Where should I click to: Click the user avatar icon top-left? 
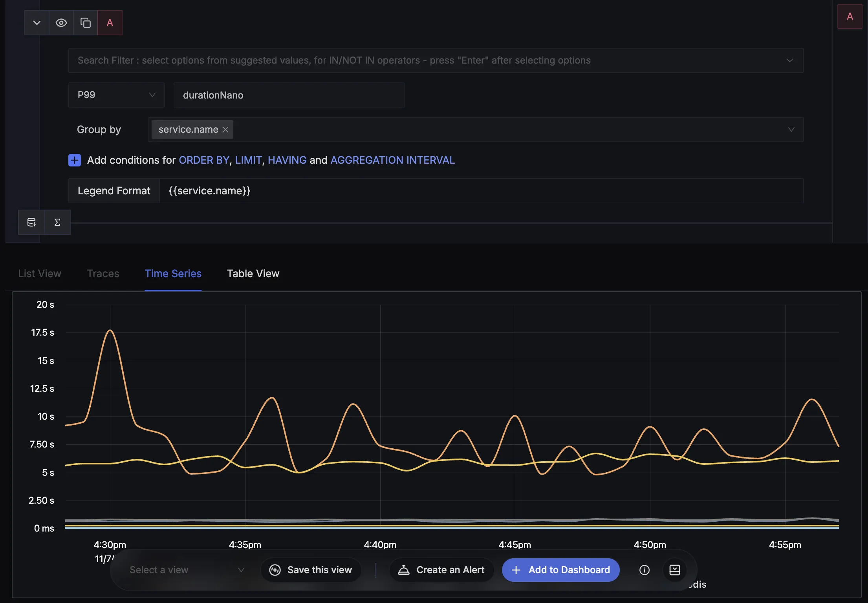coord(110,22)
